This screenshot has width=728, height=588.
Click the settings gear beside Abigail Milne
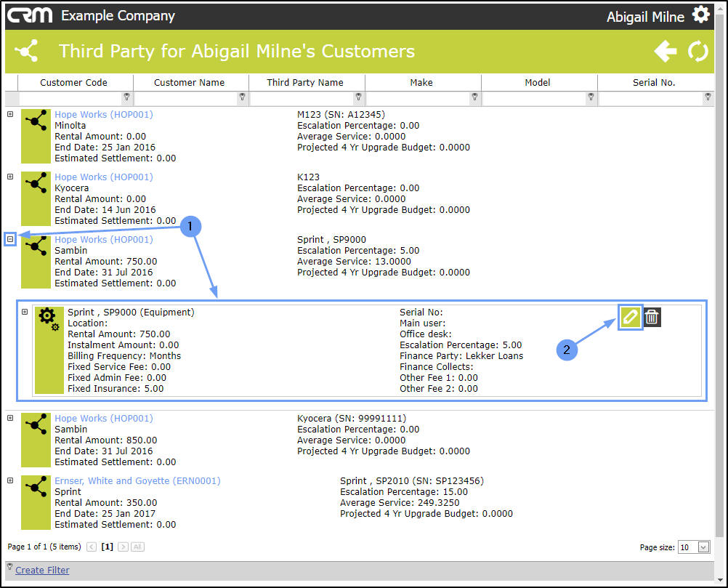point(700,15)
